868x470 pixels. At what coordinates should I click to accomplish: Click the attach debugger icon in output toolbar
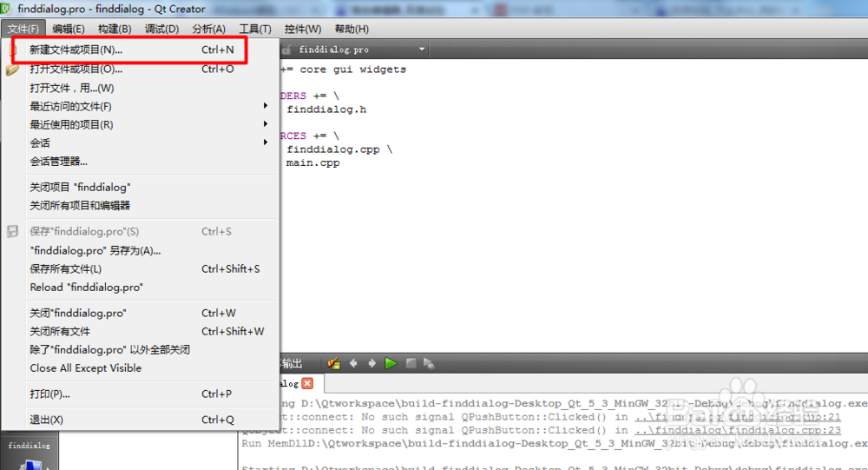click(x=429, y=364)
